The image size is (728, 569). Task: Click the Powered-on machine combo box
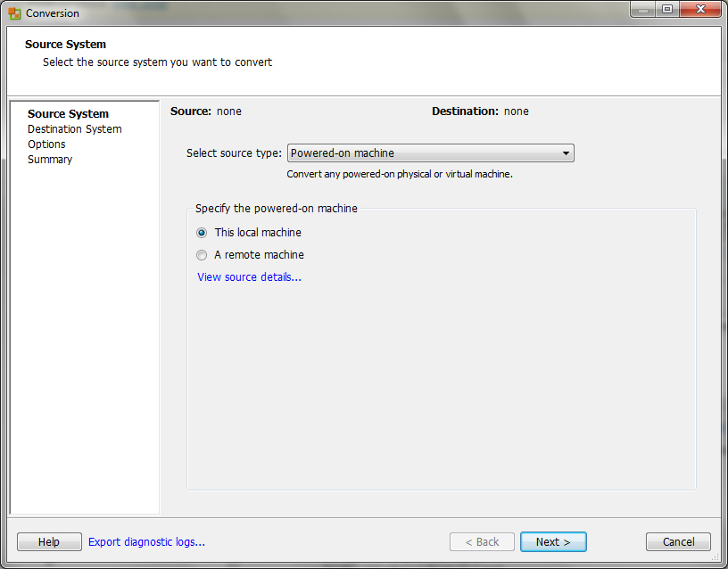point(430,153)
